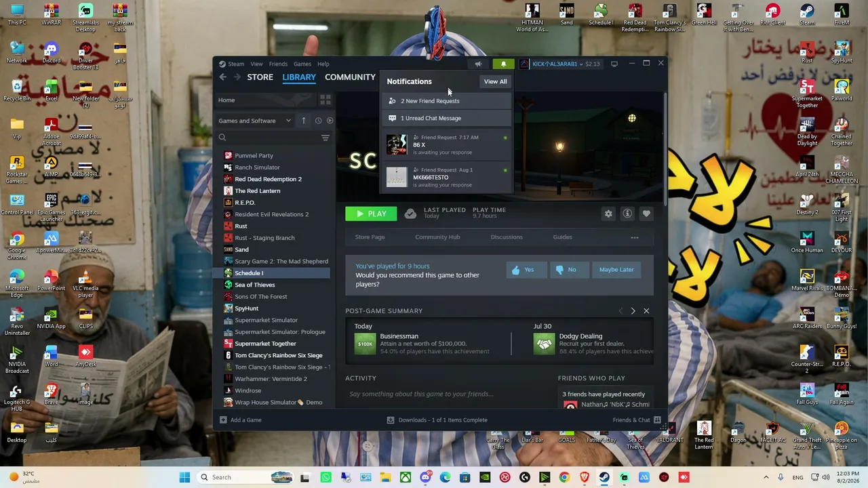This screenshot has width=868, height=488.
Task: Open the Help menu
Action: tap(323, 64)
